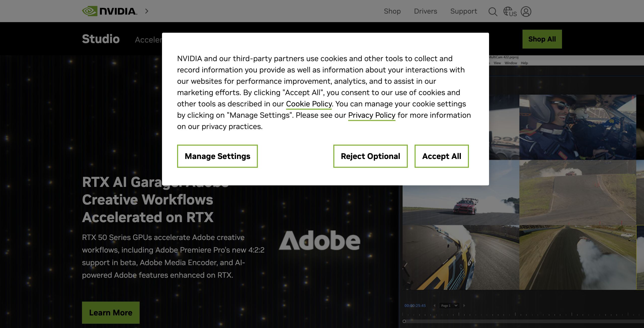The width and height of the screenshot is (644, 328).
Task: Open the Drivers menu item
Action: [425, 11]
